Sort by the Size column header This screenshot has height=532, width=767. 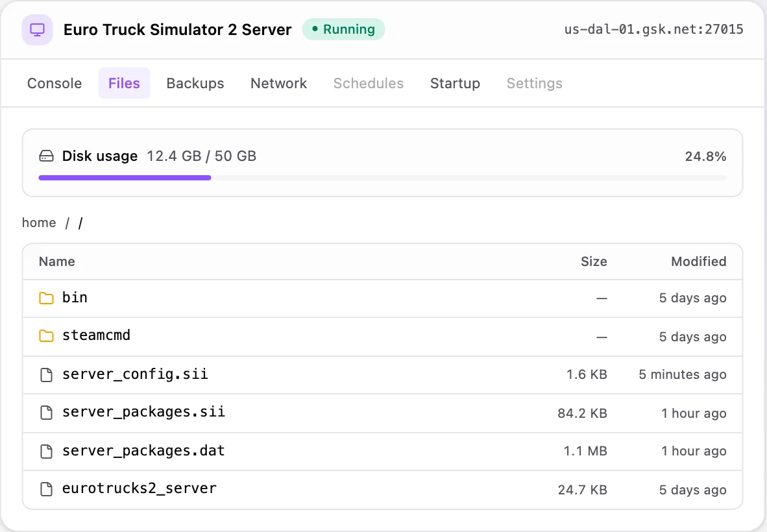pyautogui.click(x=594, y=261)
